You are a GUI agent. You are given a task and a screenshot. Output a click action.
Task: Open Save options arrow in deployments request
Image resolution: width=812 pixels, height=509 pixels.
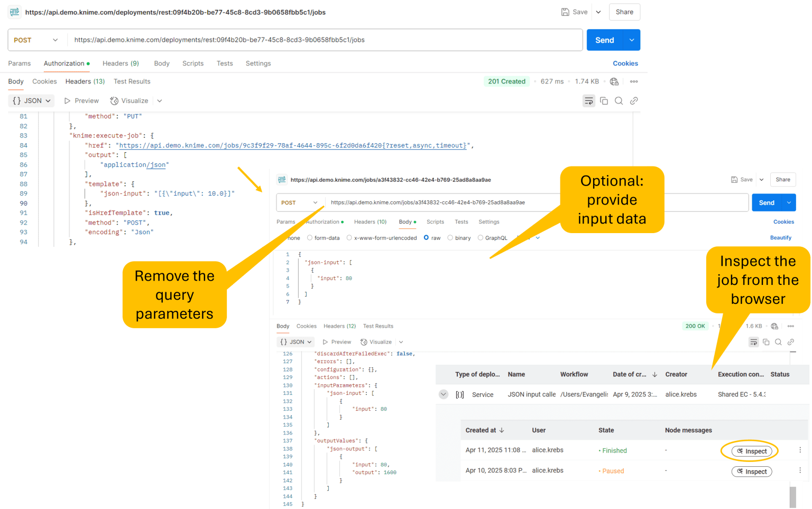598,12
